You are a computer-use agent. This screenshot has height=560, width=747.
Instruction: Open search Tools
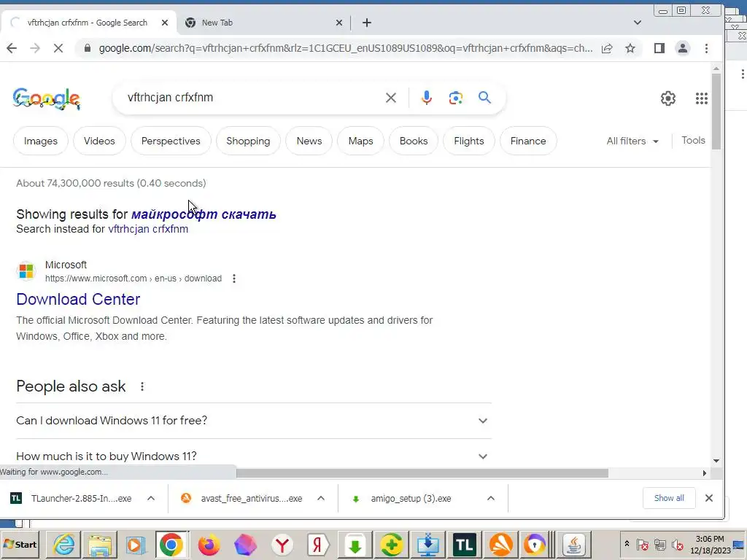(693, 141)
